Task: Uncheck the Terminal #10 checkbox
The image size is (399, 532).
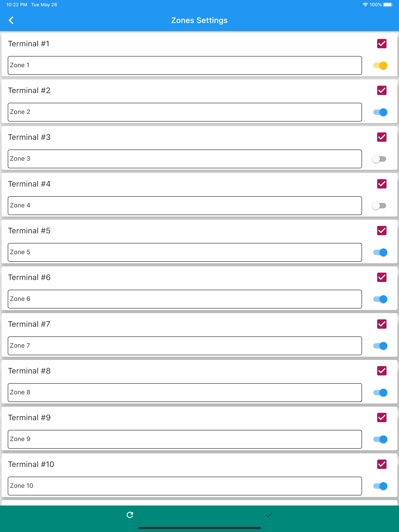Action: (x=382, y=464)
